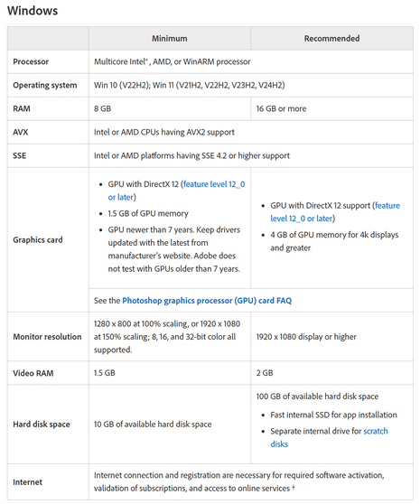The height and width of the screenshot is (504, 420).
Task: Click the 16 GB or more cell
Action: coord(332,108)
